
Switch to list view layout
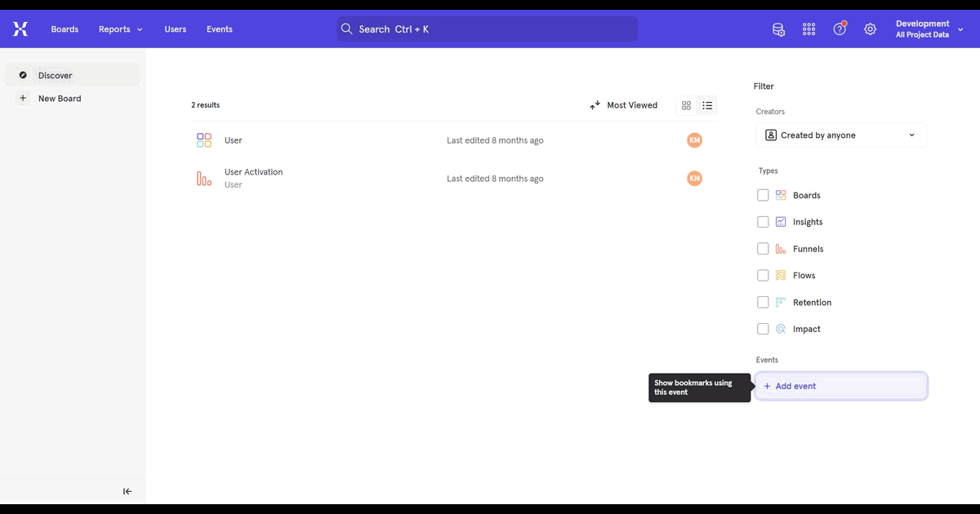pyautogui.click(x=707, y=105)
